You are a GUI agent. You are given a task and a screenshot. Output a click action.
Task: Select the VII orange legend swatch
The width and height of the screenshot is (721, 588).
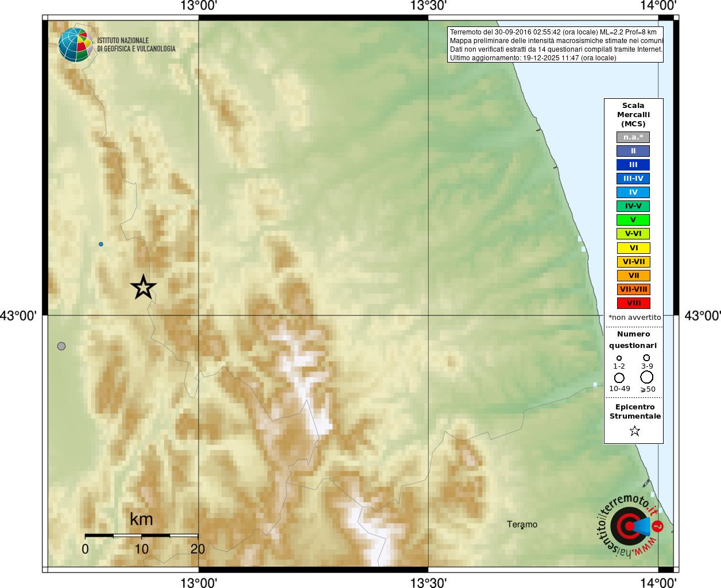(633, 276)
